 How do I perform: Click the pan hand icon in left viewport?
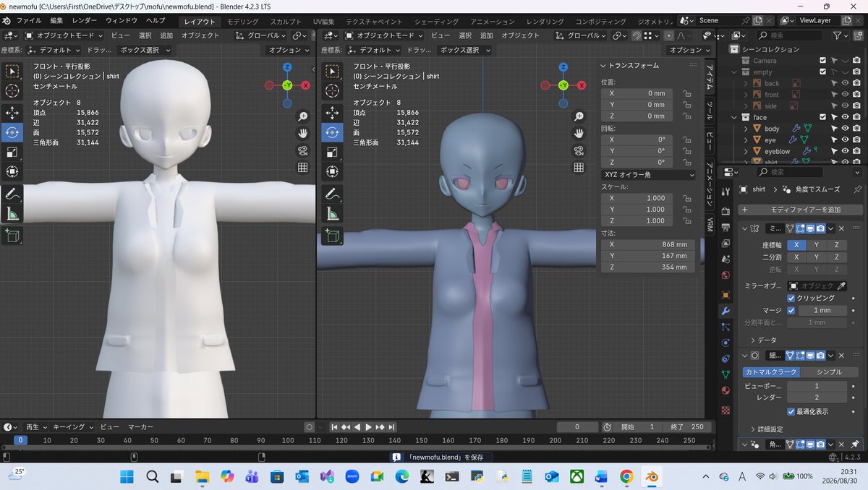tap(302, 133)
